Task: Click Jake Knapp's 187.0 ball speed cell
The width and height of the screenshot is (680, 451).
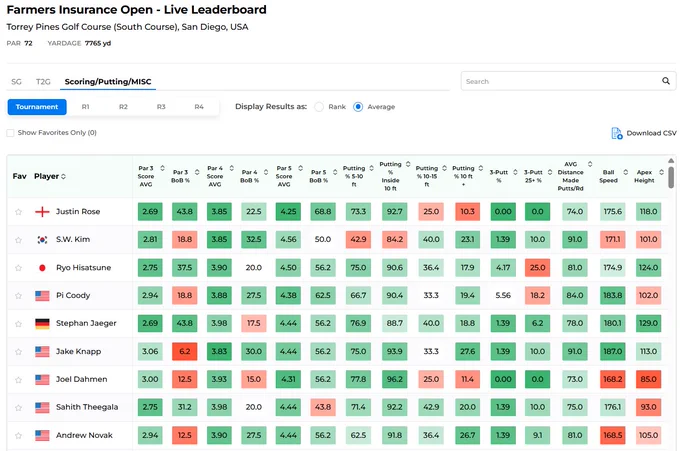Action: click(612, 351)
